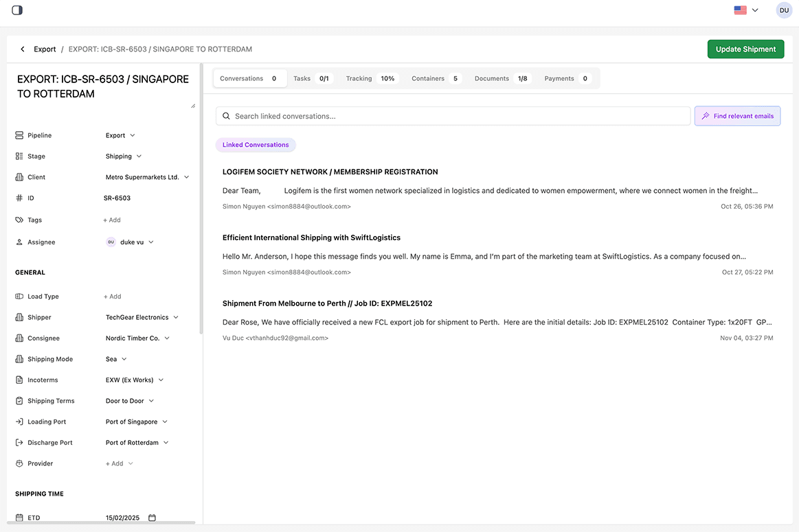Click the Provider icon

tap(19, 463)
